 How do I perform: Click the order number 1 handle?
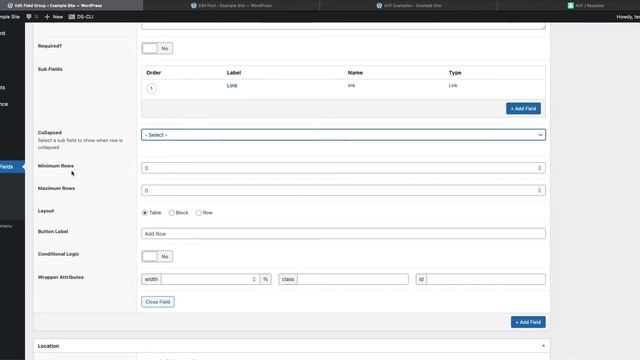[151, 89]
